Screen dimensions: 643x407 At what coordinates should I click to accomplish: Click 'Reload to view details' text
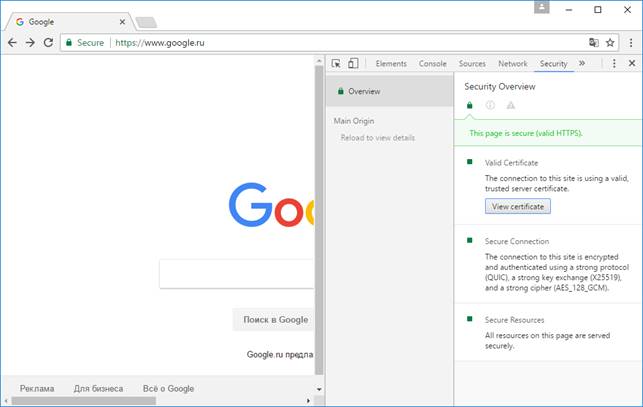(378, 138)
